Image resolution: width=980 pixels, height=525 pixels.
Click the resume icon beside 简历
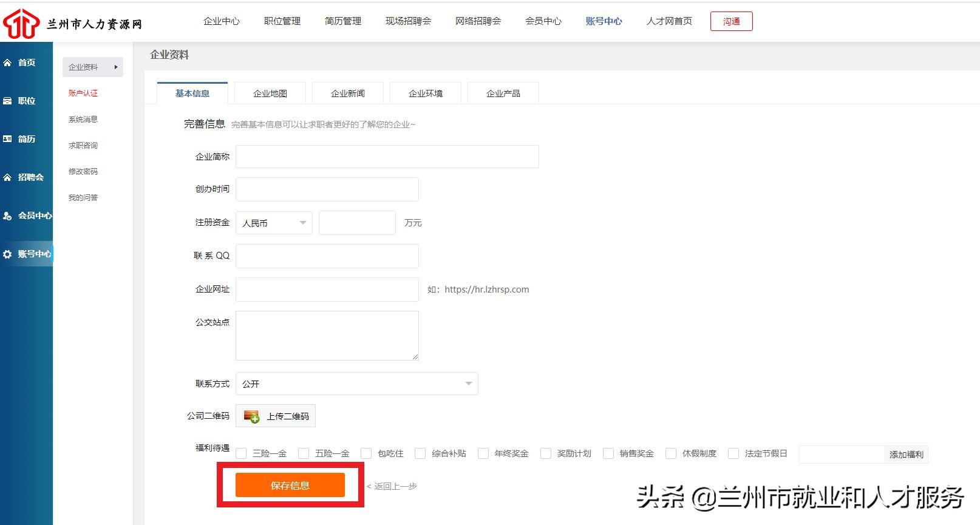[x=7, y=139]
